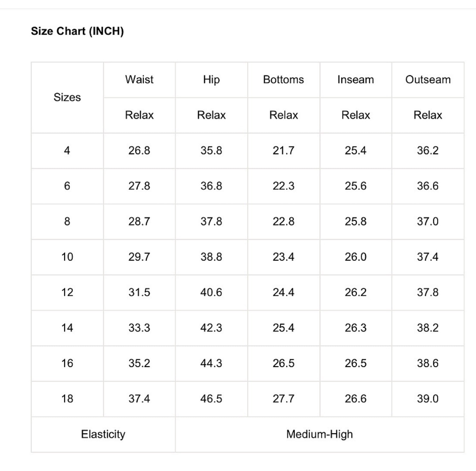Select the Waist column header

click(x=139, y=80)
